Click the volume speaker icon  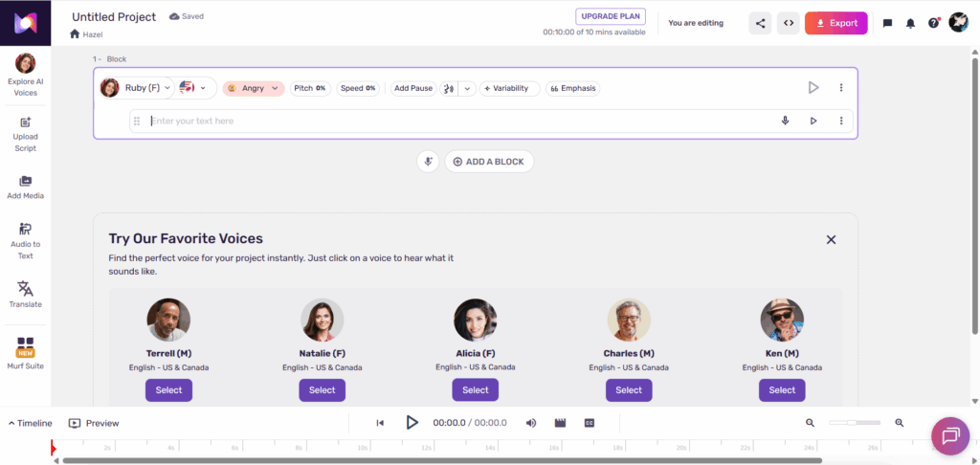point(530,423)
